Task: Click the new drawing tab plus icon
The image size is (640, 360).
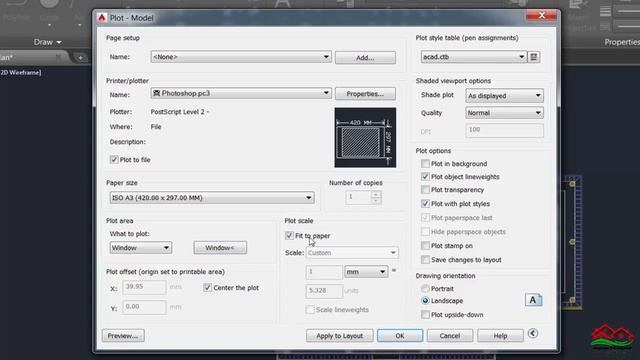Action: (x=80, y=58)
